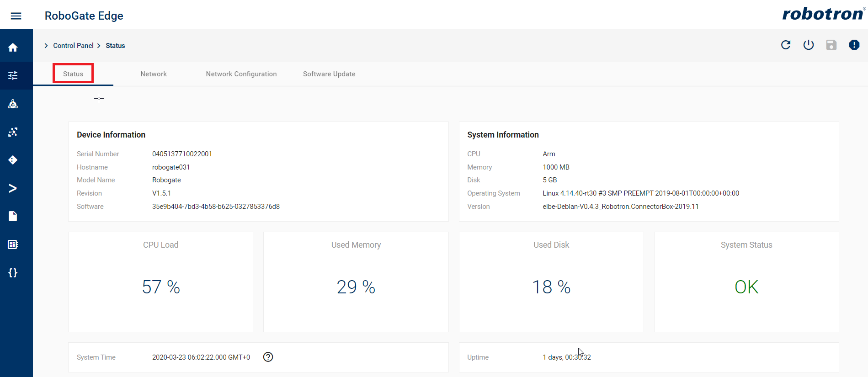Image resolution: width=868 pixels, height=377 pixels.
Task: Click the RoboGate Edge title
Action: 84,16
